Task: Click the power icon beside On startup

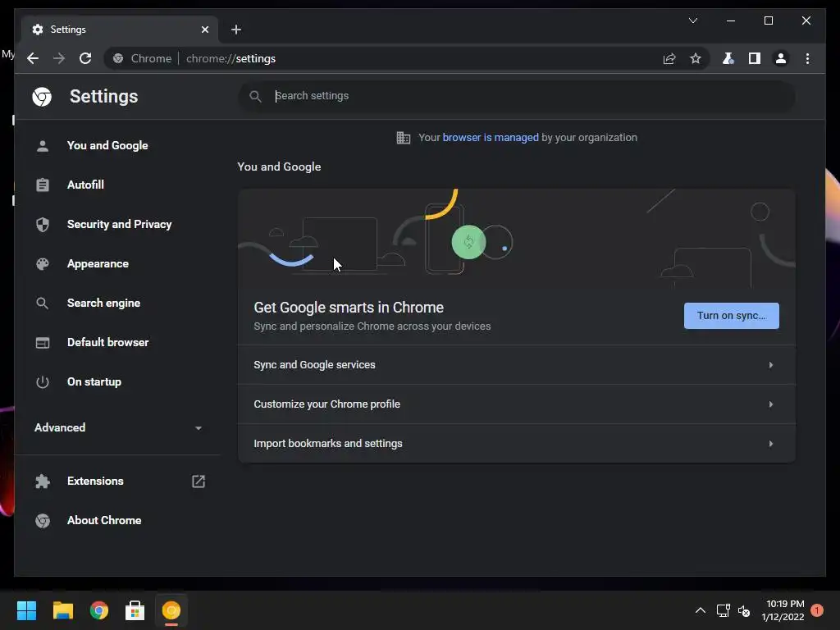Action: point(43,382)
